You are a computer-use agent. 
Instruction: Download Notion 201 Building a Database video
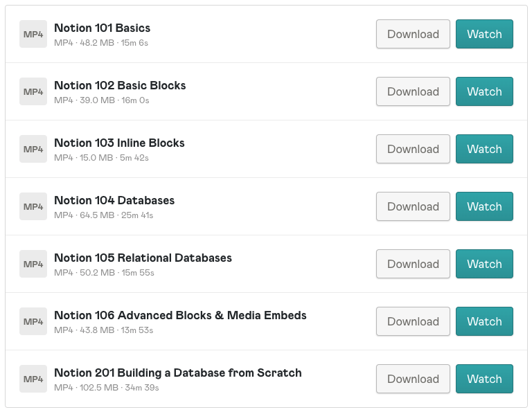coord(413,379)
